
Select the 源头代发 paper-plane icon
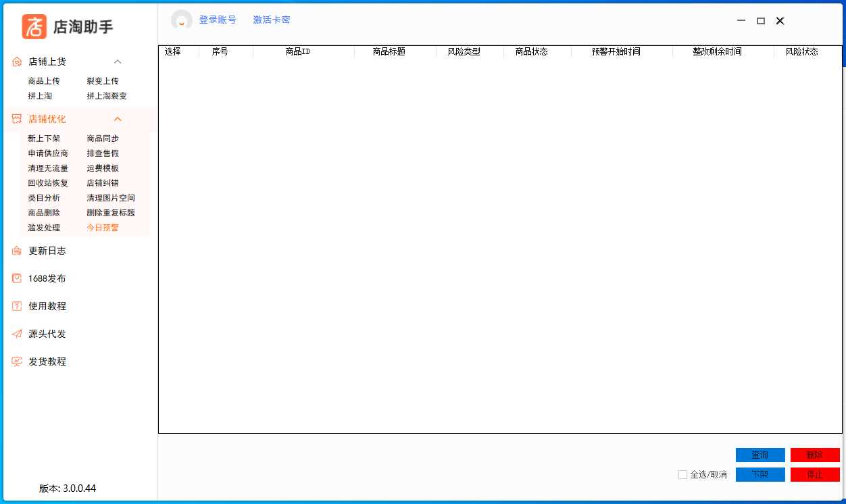(16, 334)
